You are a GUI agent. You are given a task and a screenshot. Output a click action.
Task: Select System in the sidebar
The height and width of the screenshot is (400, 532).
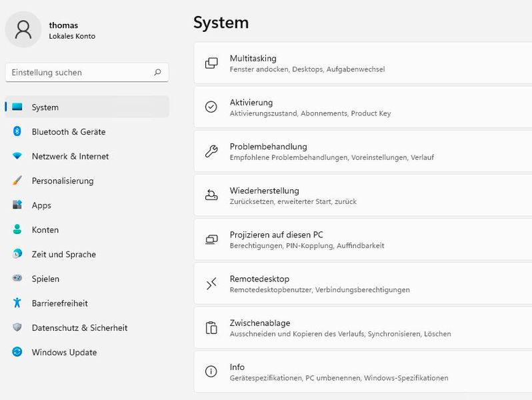point(87,107)
